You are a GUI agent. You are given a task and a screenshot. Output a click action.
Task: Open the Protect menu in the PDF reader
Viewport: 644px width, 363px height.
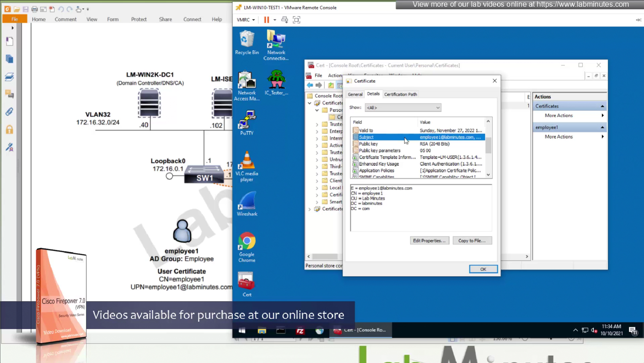pos(138,19)
